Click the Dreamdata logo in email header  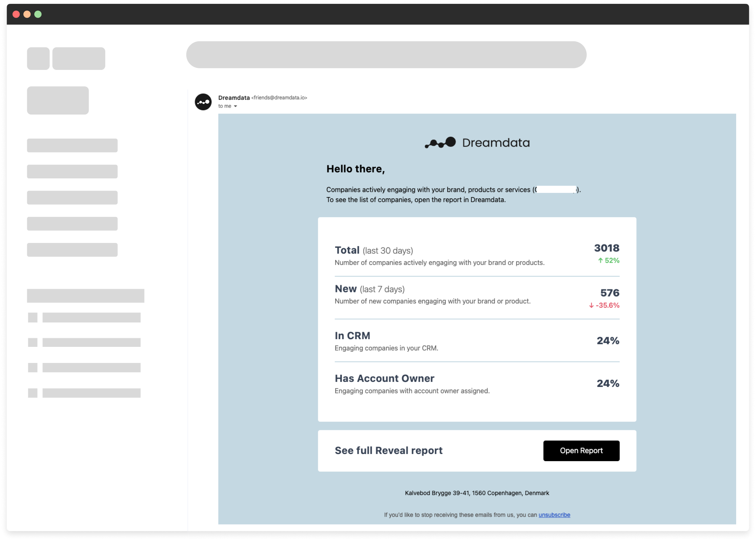477,142
